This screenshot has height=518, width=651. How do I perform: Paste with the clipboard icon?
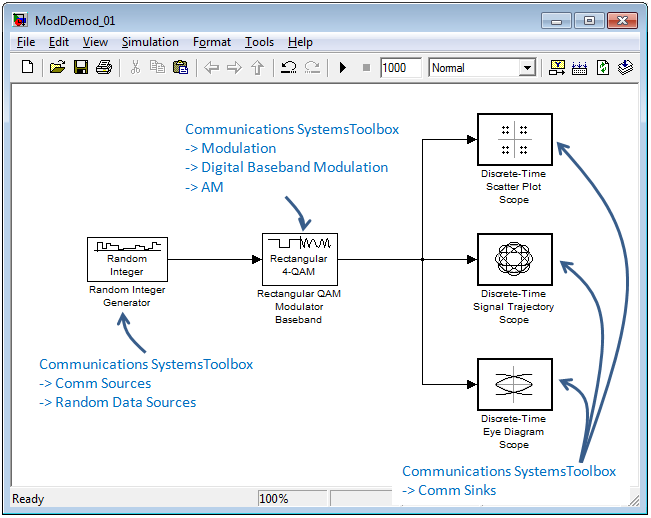(x=180, y=67)
